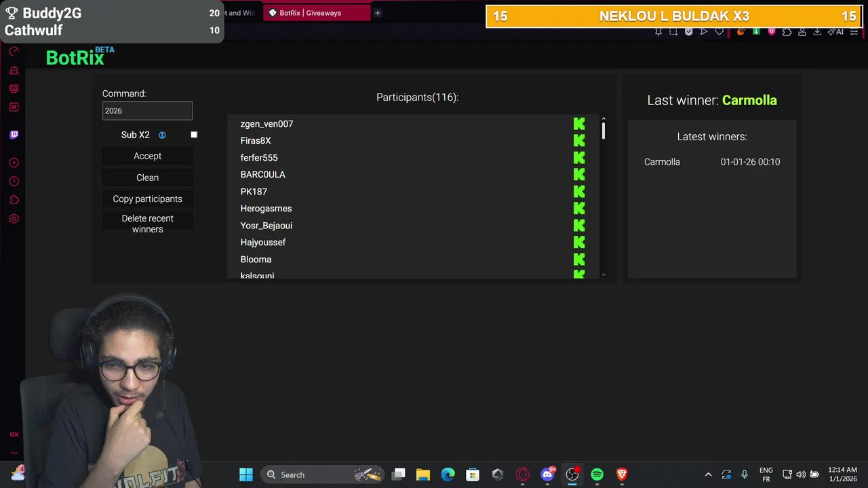Click the participants list scrollbar thumb
The height and width of the screenshot is (488, 868).
pyautogui.click(x=604, y=131)
